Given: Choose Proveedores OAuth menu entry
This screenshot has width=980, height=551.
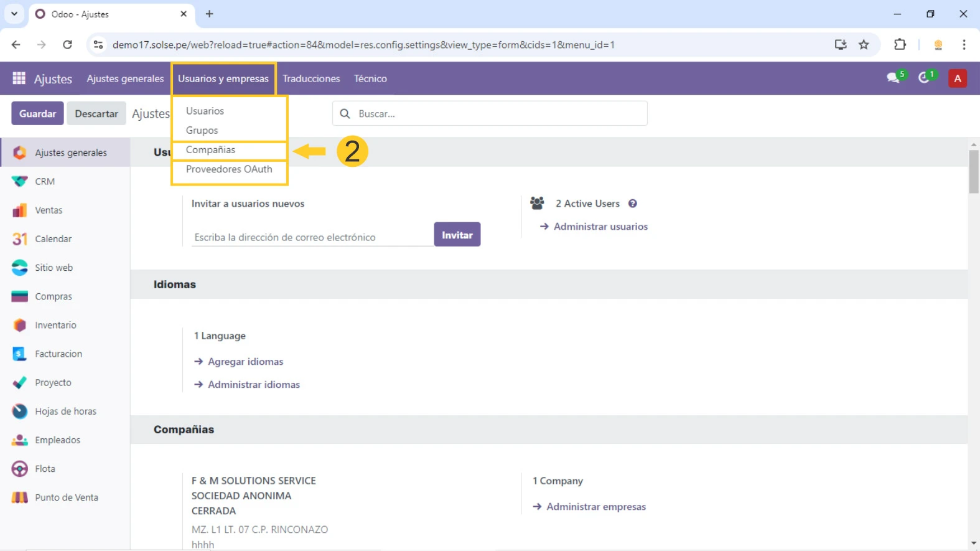Looking at the screenshot, I should pyautogui.click(x=229, y=169).
